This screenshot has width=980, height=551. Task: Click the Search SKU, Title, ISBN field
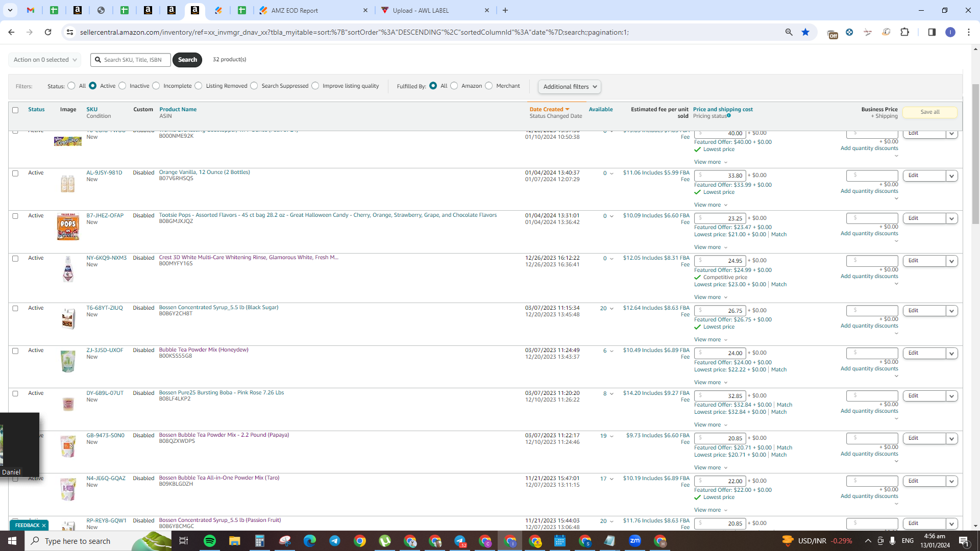pos(131,60)
